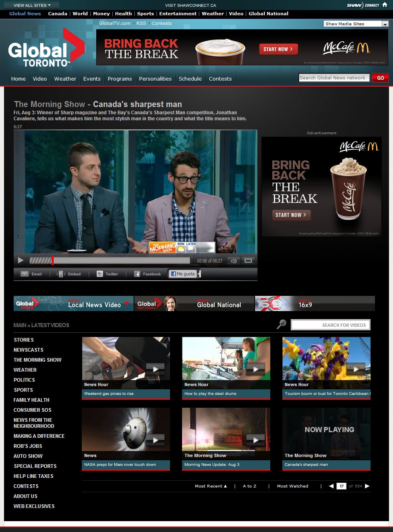Select The Morning Show category in sidebar
The width and height of the screenshot is (393, 532).
37,360
